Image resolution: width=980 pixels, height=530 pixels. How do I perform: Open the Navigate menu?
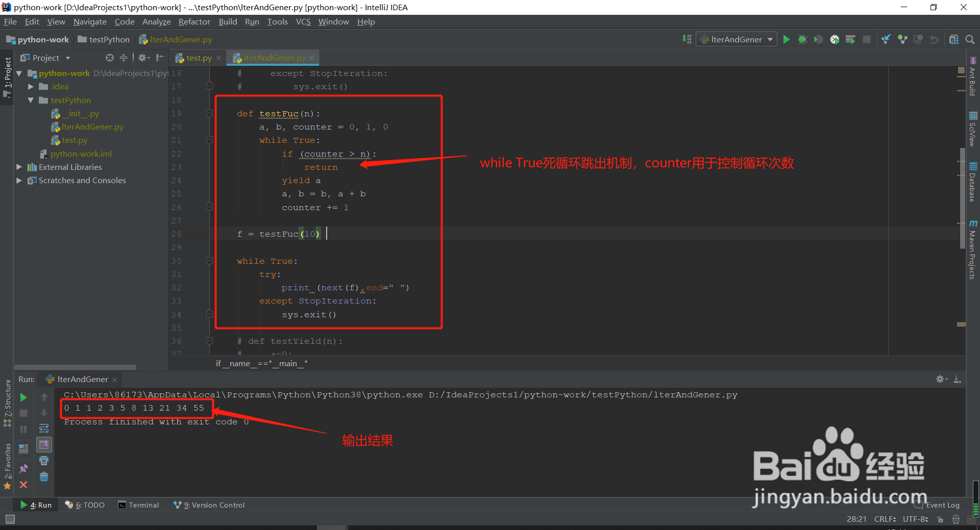[90, 21]
